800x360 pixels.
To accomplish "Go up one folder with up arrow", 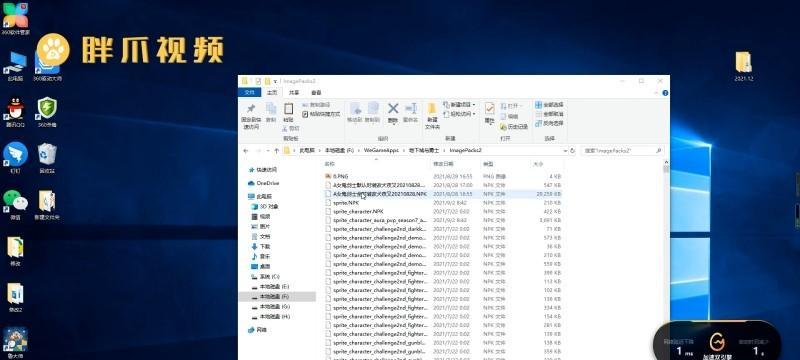I will (x=277, y=151).
